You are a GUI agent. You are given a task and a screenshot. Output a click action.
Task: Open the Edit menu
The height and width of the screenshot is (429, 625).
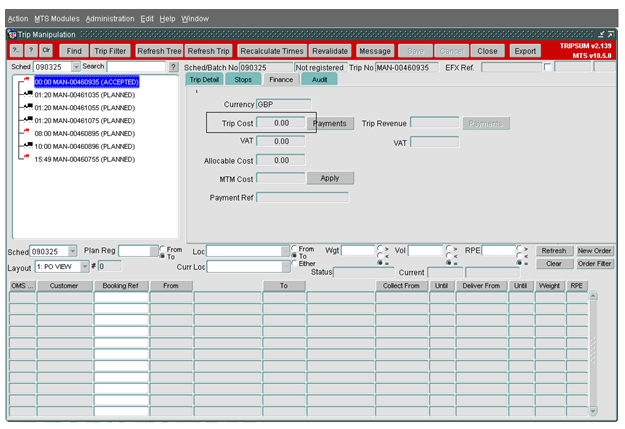[147, 19]
